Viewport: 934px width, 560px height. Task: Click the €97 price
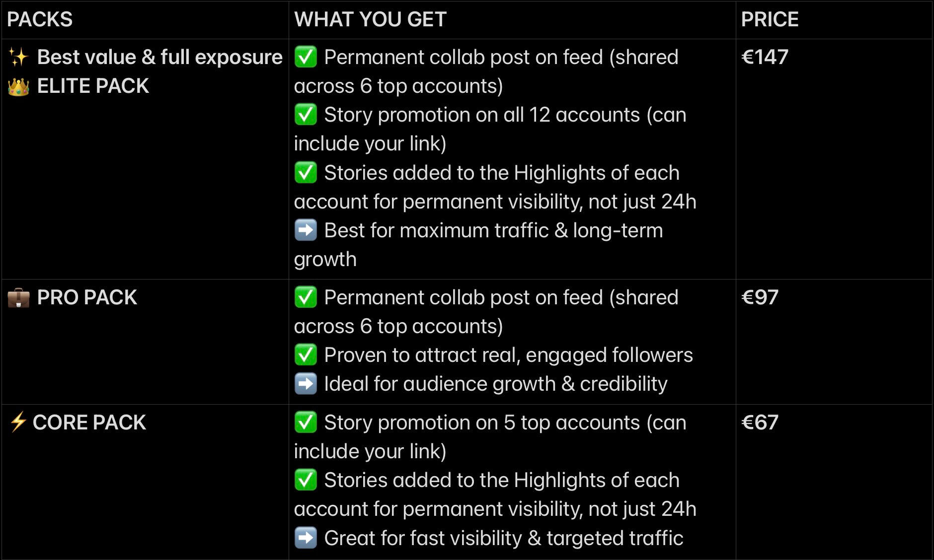760,297
